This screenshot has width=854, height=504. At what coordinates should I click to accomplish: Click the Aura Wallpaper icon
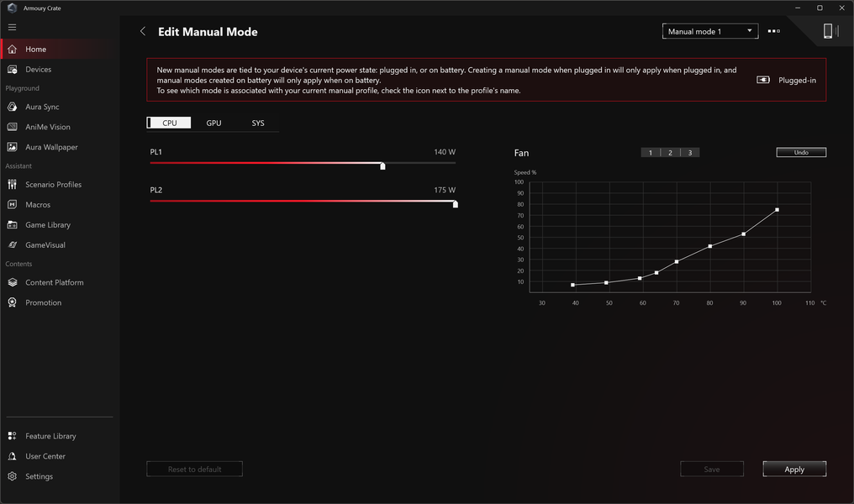[12, 147]
